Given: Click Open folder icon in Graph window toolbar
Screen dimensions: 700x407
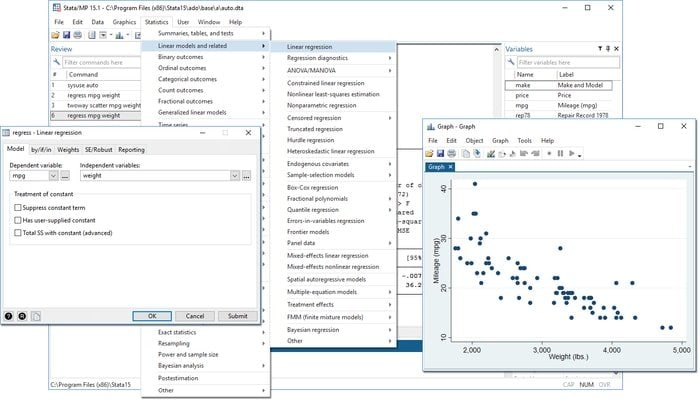Looking at the screenshot, I should (x=429, y=154).
